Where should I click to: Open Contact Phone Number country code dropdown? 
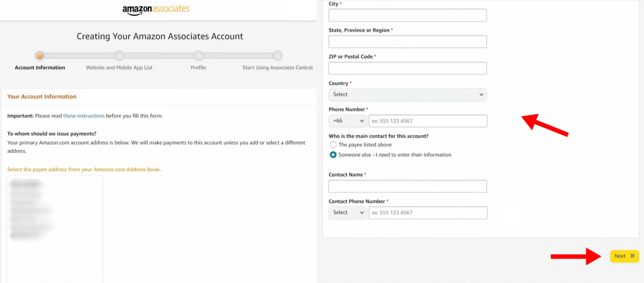tap(348, 213)
